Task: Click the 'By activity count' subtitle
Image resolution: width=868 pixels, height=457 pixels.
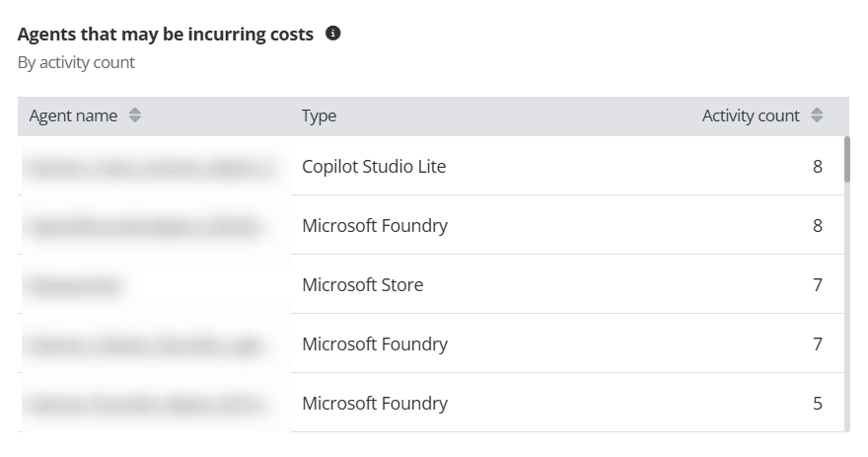Action: pos(76,62)
